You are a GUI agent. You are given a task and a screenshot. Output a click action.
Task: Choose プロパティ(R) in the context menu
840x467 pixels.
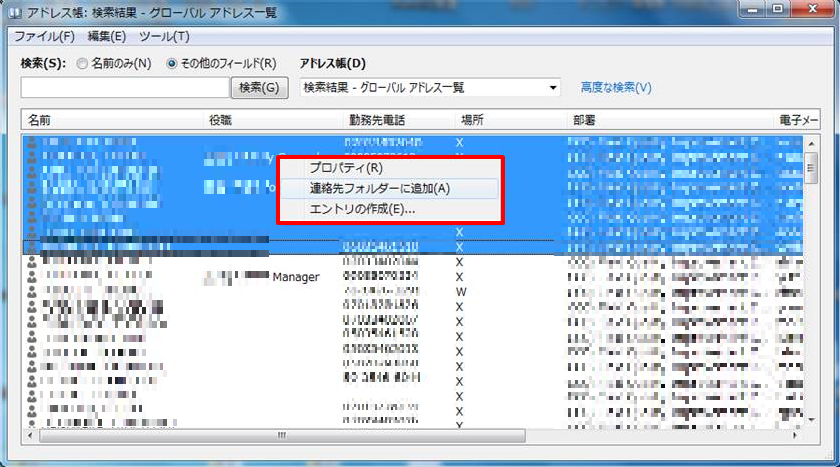(x=345, y=168)
